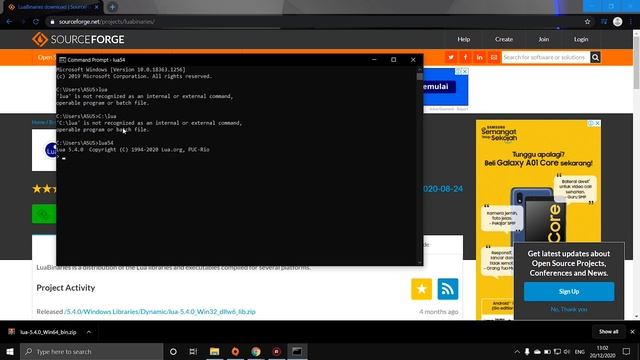
Task: Click the Login link
Action: tap(581, 40)
